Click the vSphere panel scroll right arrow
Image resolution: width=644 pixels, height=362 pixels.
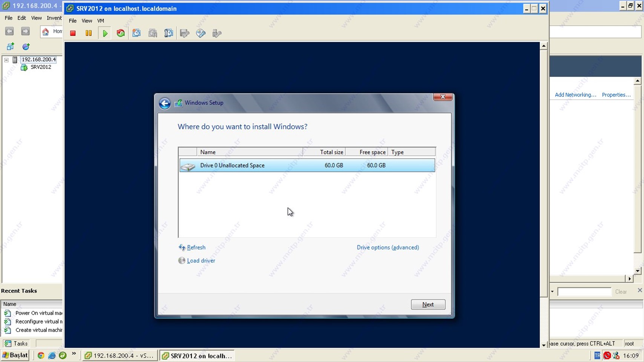tap(630, 278)
